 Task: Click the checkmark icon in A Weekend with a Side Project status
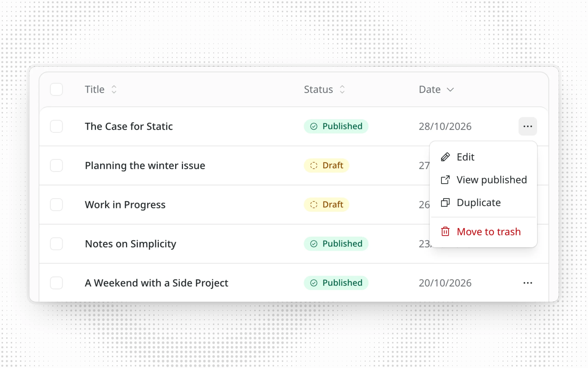pyautogui.click(x=314, y=283)
